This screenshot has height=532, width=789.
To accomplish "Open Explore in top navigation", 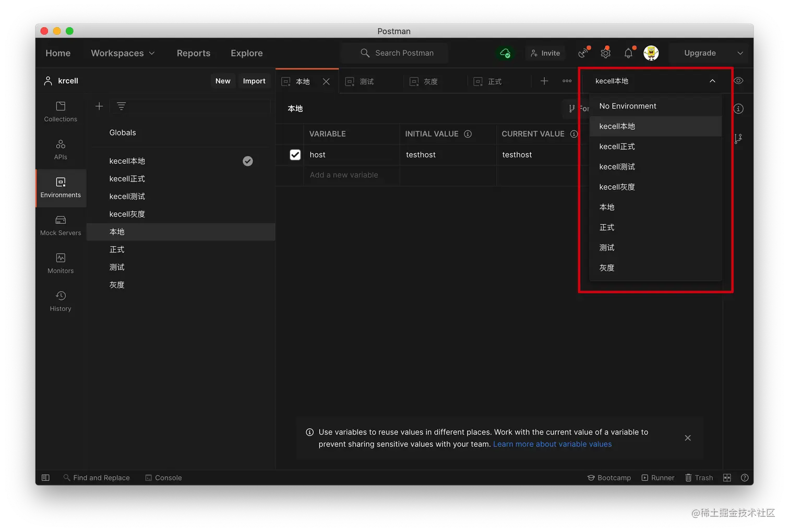I will [x=247, y=53].
